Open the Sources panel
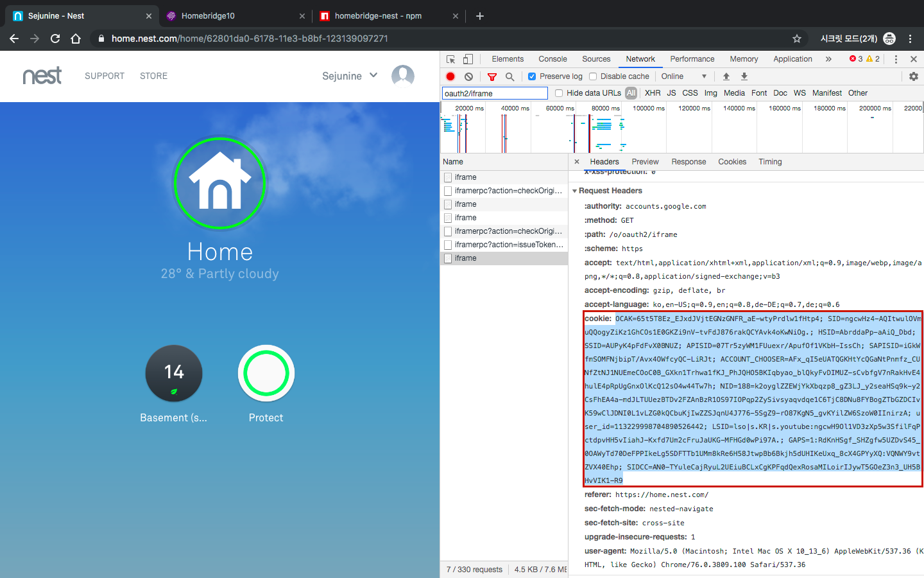The image size is (924, 578). [596, 59]
